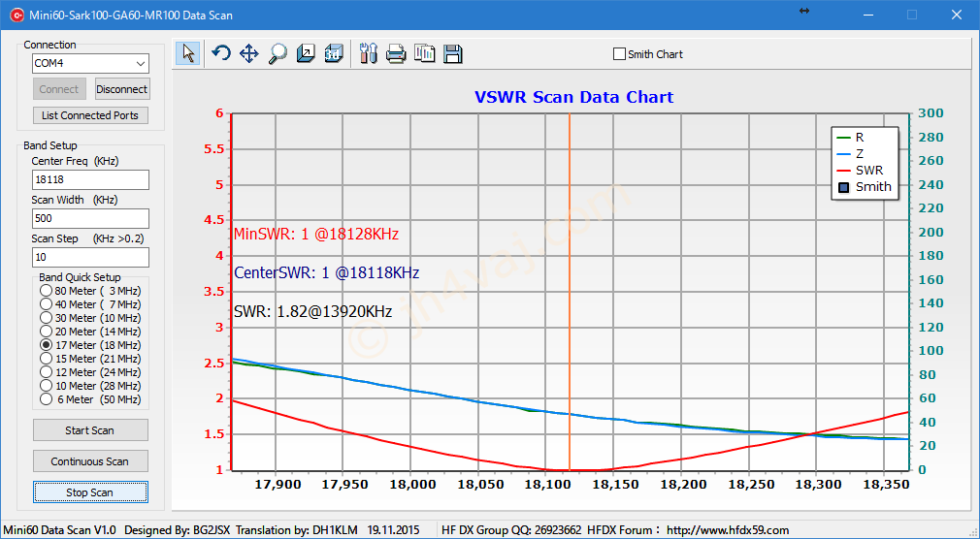The width and height of the screenshot is (980, 539).
Task: Select the magnifier zoom tool
Action: point(278,53)
